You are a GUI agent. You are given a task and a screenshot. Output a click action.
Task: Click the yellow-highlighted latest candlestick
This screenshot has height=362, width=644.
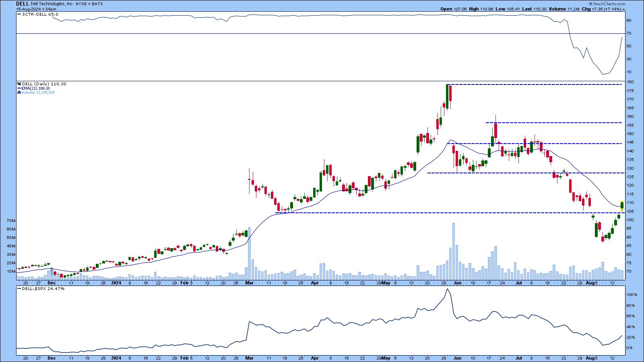tap(622, 206)
